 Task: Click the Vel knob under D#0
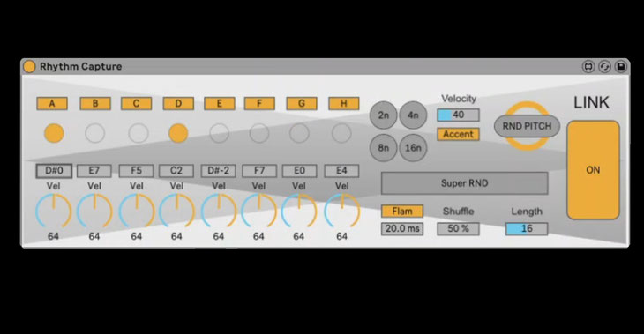(54, 212)
